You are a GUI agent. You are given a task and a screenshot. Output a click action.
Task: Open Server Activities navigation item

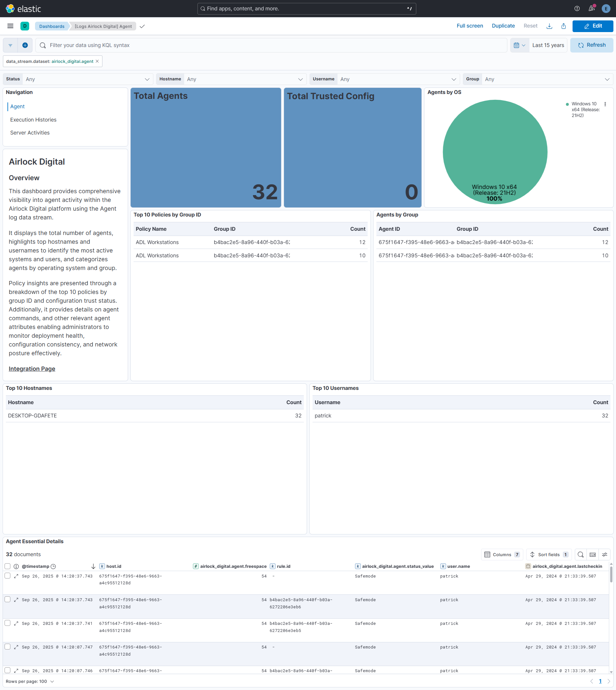click(30, 133)
